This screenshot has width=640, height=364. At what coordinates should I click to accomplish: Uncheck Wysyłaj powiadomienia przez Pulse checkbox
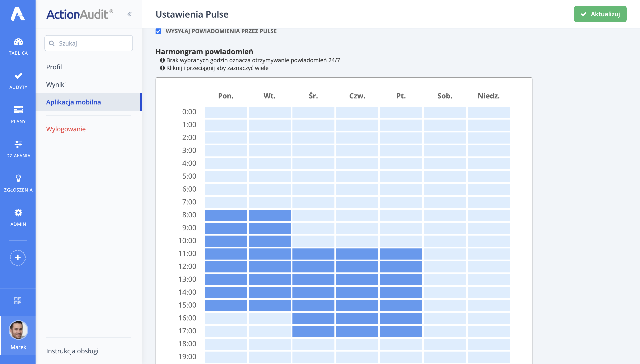(x=158, y=31)
